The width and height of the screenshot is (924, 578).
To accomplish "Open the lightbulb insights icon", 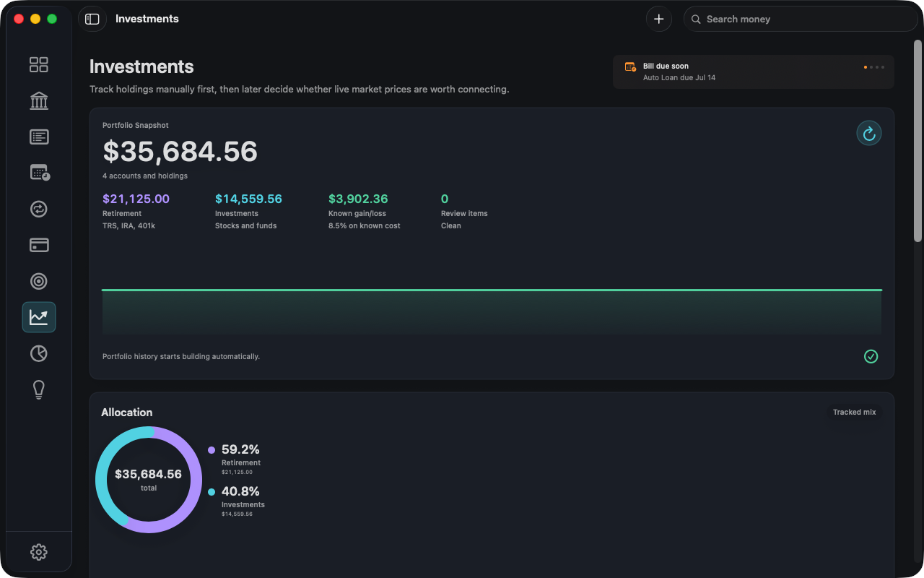I will 39,389.
